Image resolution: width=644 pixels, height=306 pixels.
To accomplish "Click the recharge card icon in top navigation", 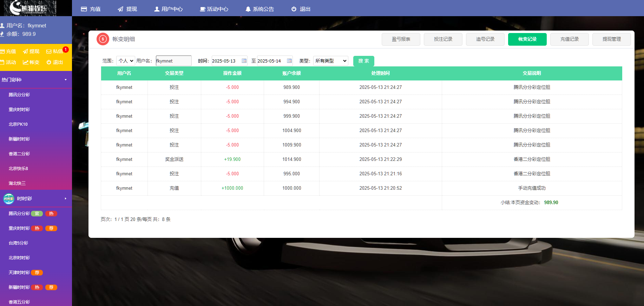I will click(x=84, y=9).
